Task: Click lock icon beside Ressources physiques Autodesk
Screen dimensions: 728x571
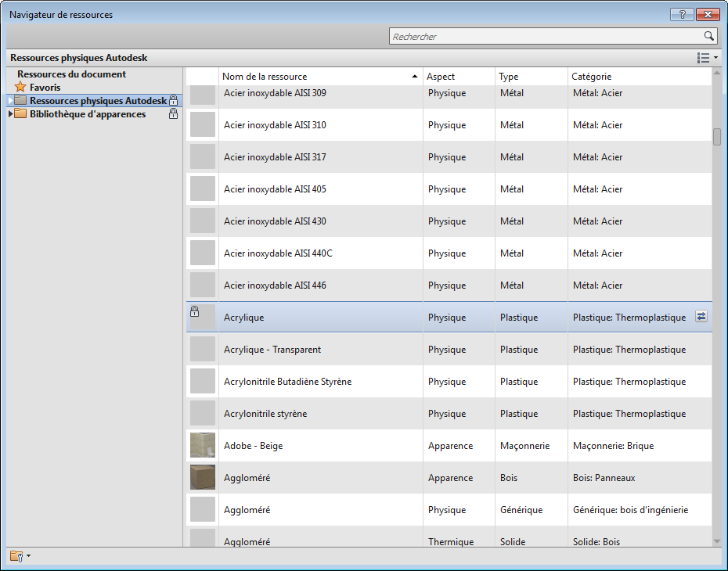Action: (173, 99)
